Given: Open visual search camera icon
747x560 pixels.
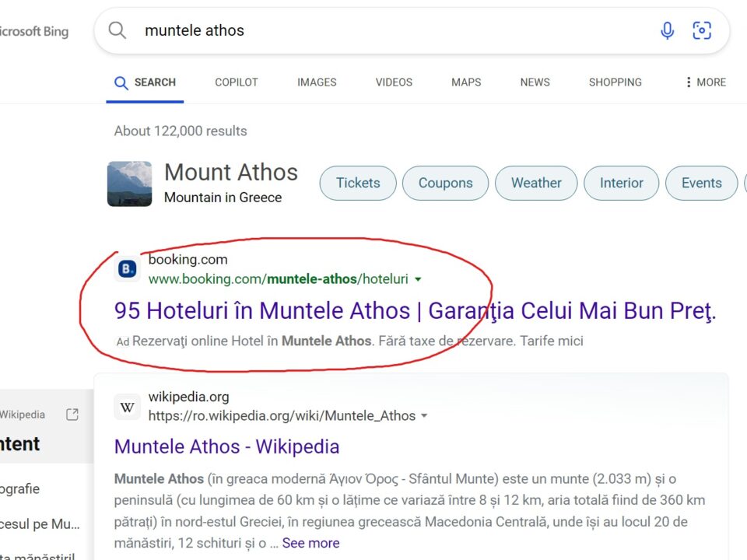Looking at the screenshot, I should click(702, 30).
